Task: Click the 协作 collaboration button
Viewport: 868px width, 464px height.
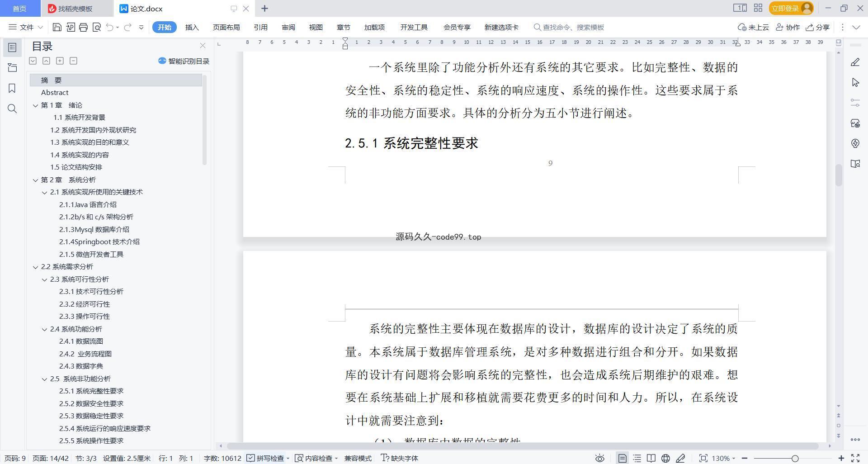Action: click(788, 27)
